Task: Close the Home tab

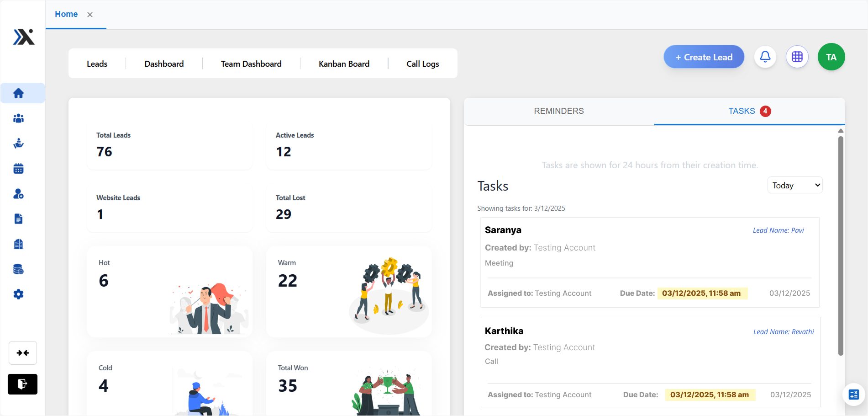Action: pos(90,15)
